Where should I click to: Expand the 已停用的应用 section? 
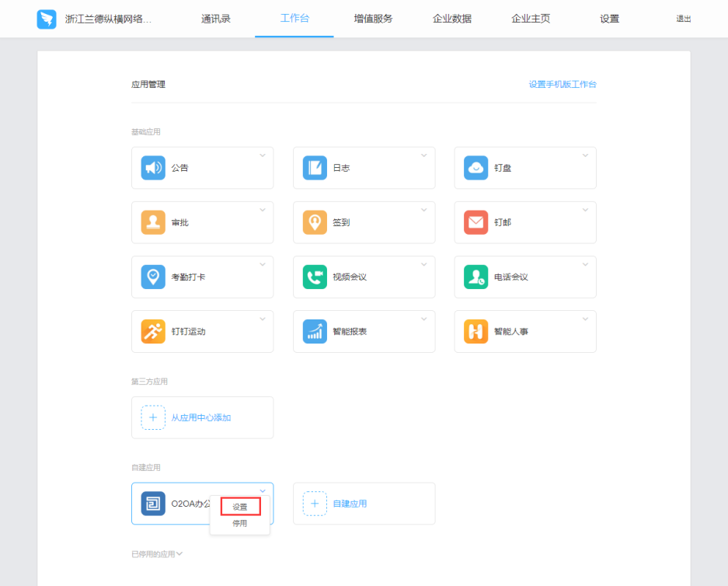pyautogui.click(x=157, y=554)
